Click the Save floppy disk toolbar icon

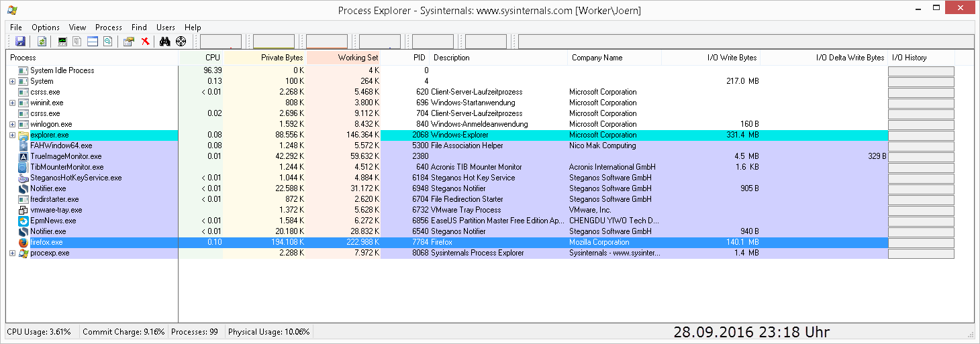pos(20,42)
